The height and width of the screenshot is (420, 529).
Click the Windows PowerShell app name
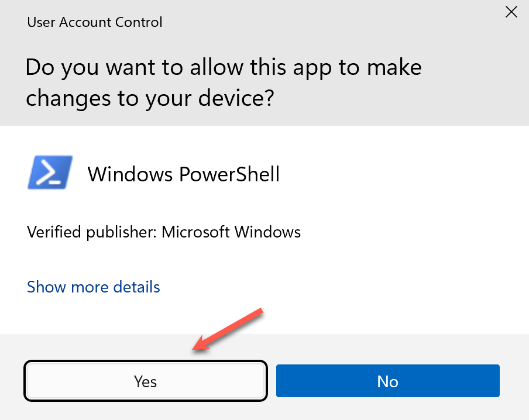[x=183, y=174]
